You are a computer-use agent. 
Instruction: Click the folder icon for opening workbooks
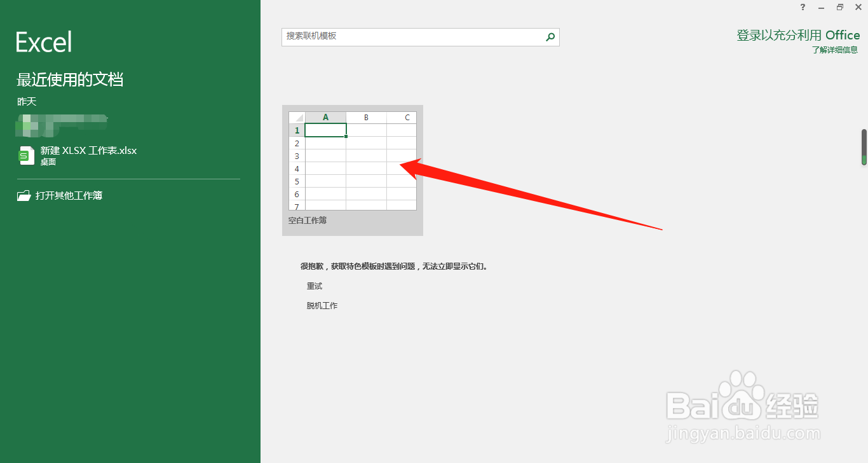(x=24, y=196)
